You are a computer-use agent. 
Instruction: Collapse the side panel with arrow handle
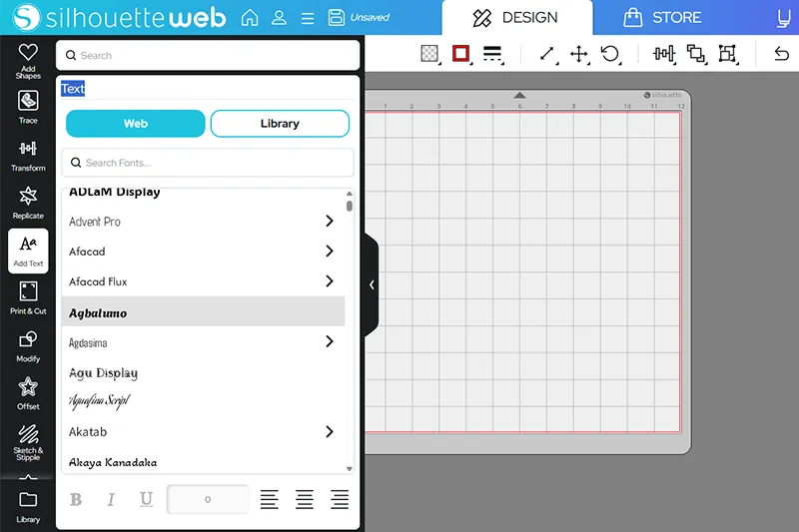[372, 284]
